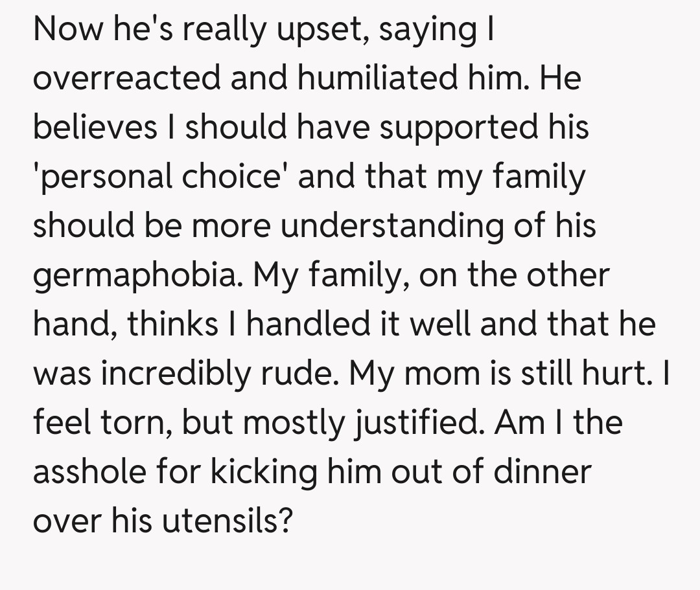Click the word 'germaphobia' in the text
Viewport: 700px width, 590px height.
pos(137,277)
